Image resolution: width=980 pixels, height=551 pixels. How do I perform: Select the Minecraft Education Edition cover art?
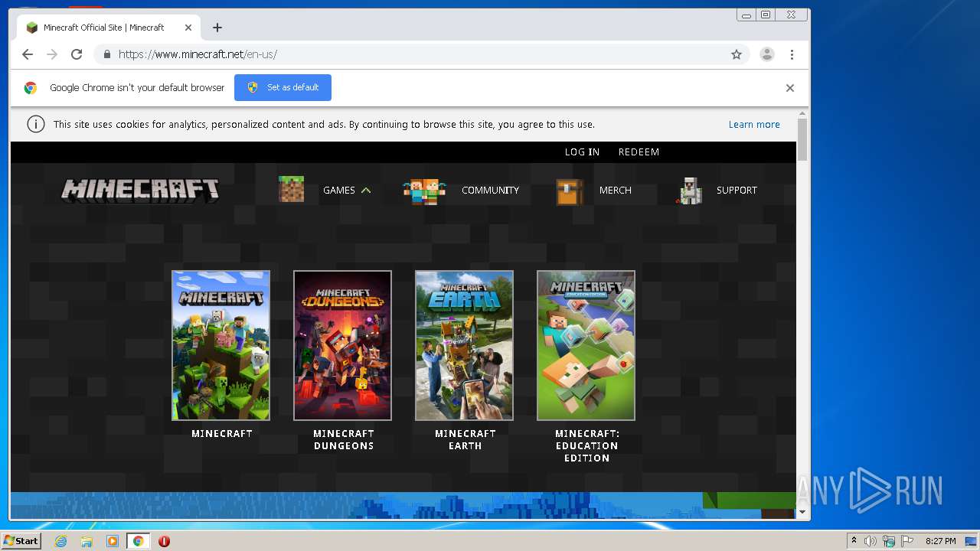click(x=586, y=345)
